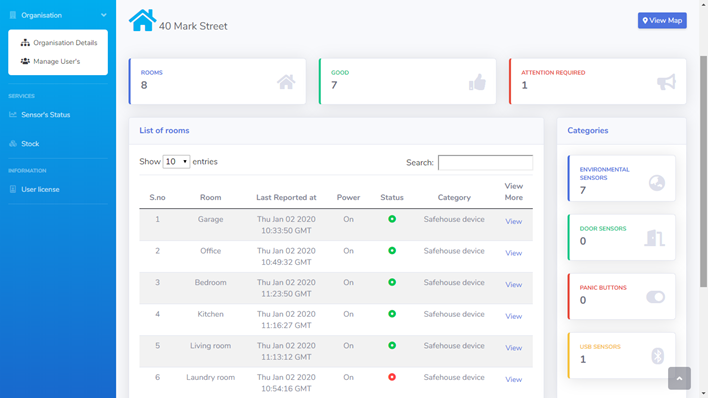This screenshot has height=398, width=708.
Task: Click the page vertical scrollbar
Action: (703, 172)
